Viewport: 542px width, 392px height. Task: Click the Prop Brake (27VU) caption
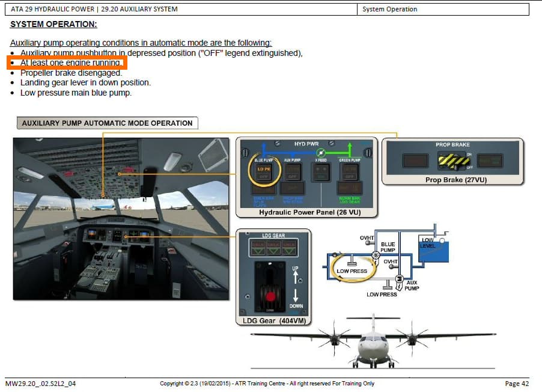[x=456, y=180]
